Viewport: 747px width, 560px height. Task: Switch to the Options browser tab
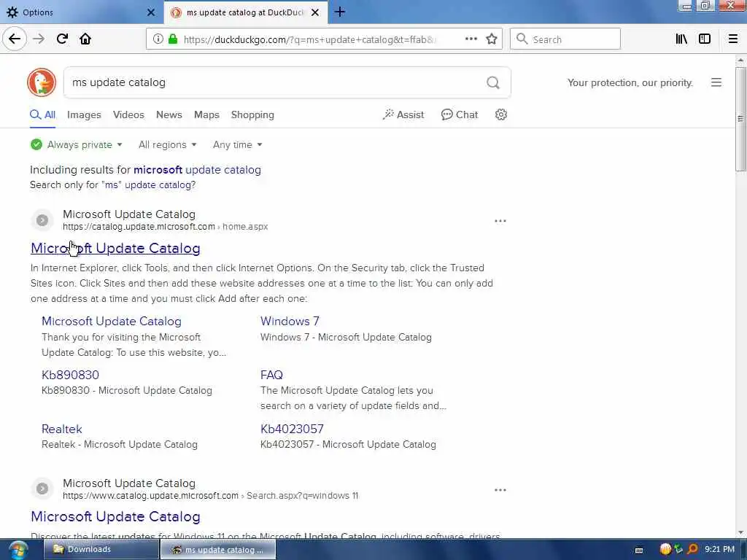[x=81, y=12]
